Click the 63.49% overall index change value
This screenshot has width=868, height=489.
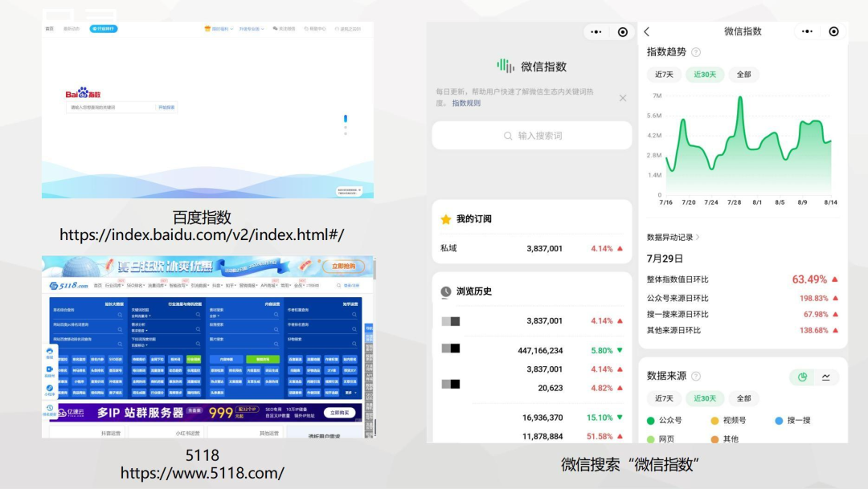click(809, 279)
